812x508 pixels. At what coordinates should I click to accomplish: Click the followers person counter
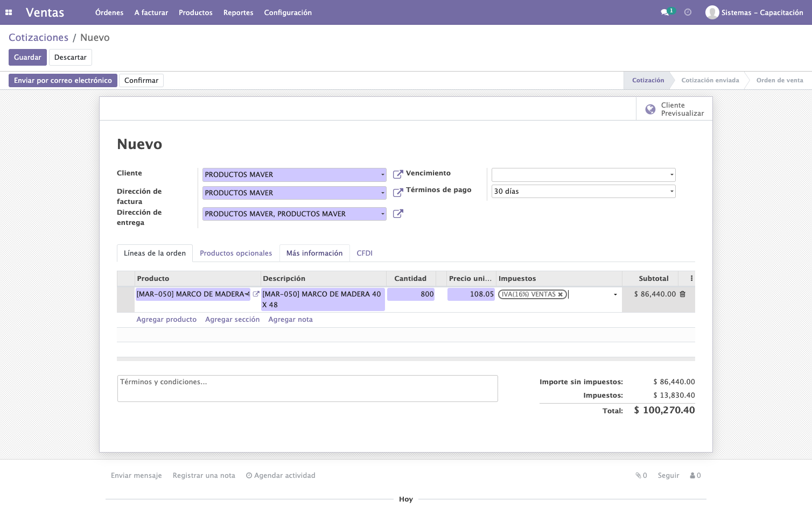click(x=695, y=476)
